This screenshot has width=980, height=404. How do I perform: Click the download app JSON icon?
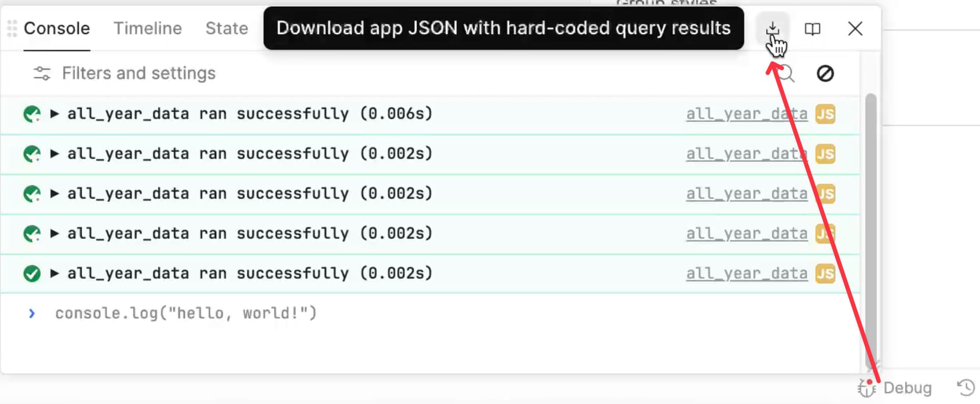772,29
